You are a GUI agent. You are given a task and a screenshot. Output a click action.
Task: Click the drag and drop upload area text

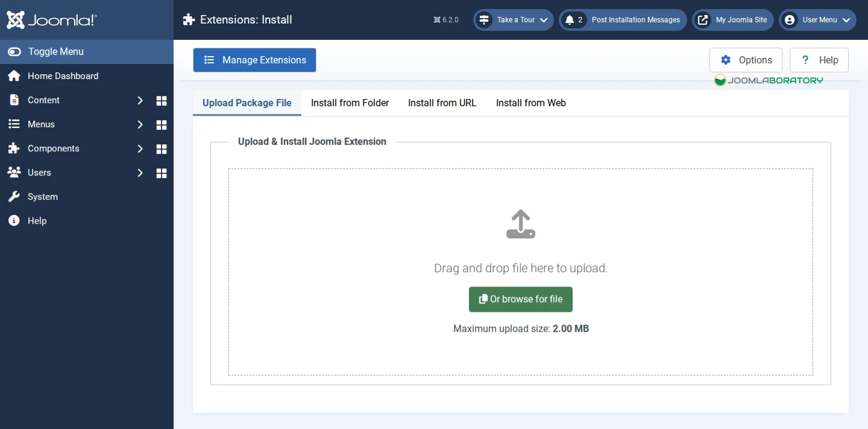pyautogui.click(x=521, y=269)
